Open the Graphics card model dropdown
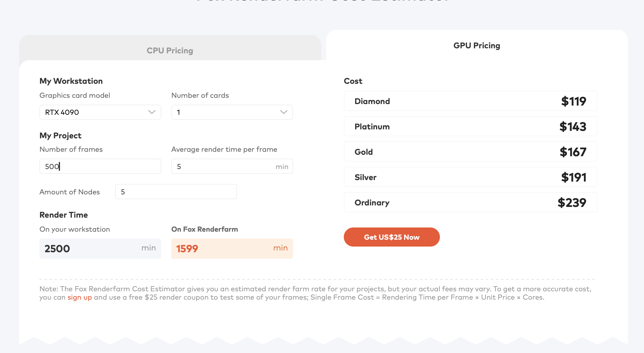This screenshot has height=353, width=644. (100, 112)
